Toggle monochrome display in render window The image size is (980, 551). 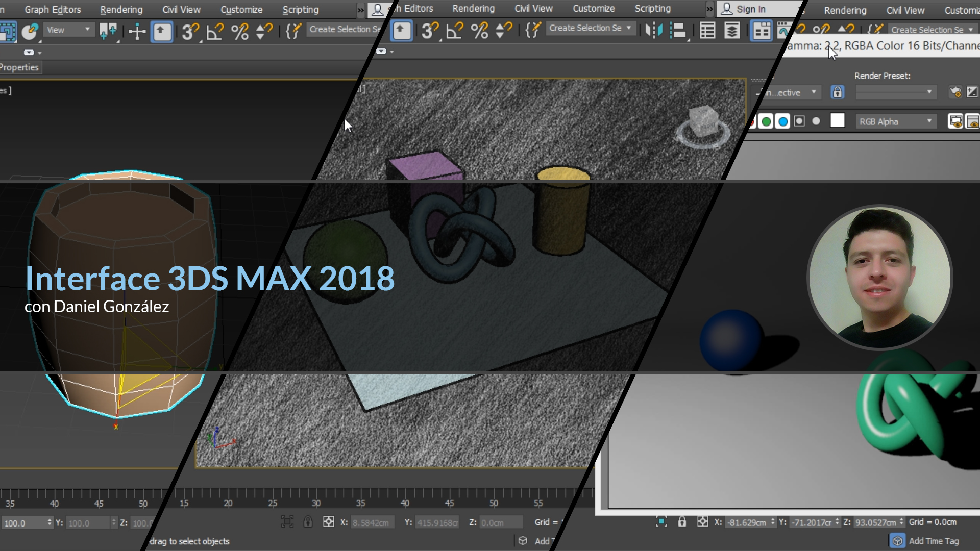[816, 121]
